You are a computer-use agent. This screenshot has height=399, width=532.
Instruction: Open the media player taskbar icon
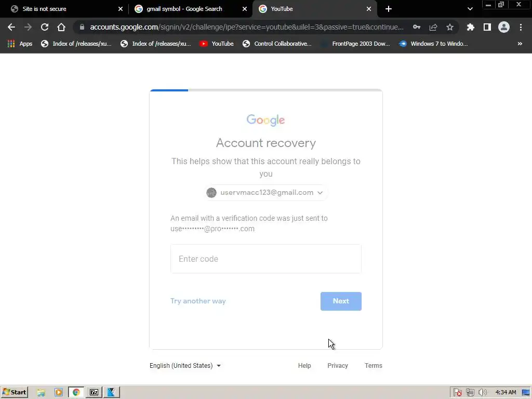point(59,393)
